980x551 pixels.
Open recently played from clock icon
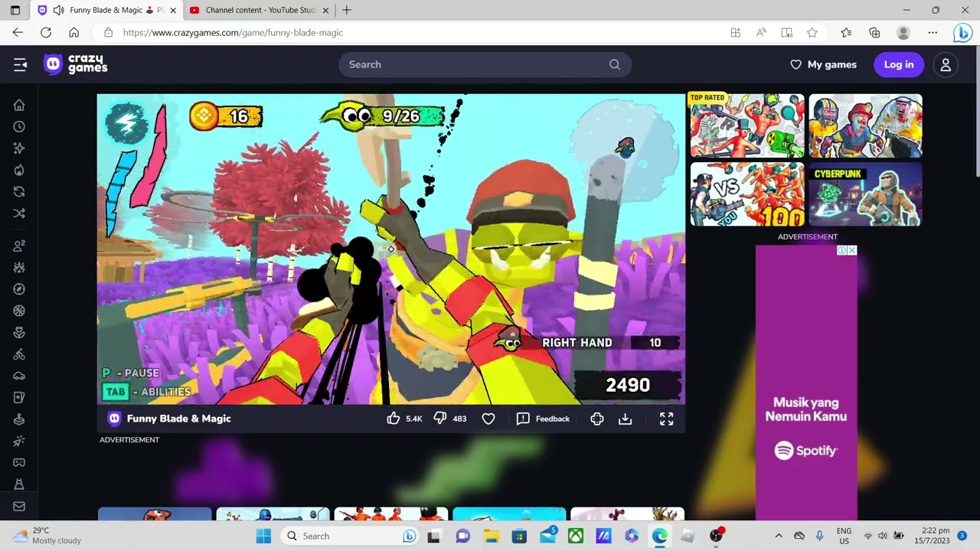tap(19, 126)
